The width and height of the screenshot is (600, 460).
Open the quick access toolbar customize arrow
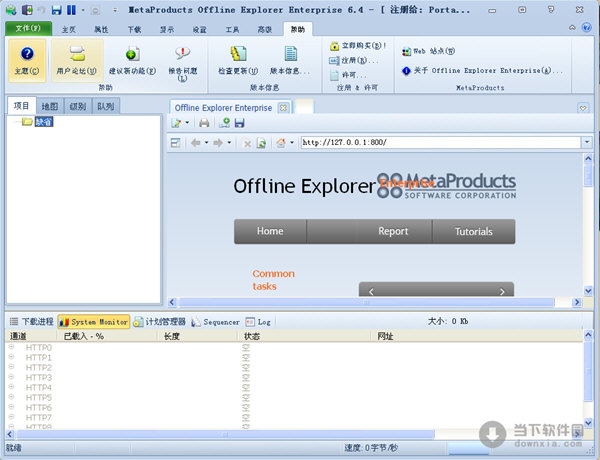pos(115,10)
